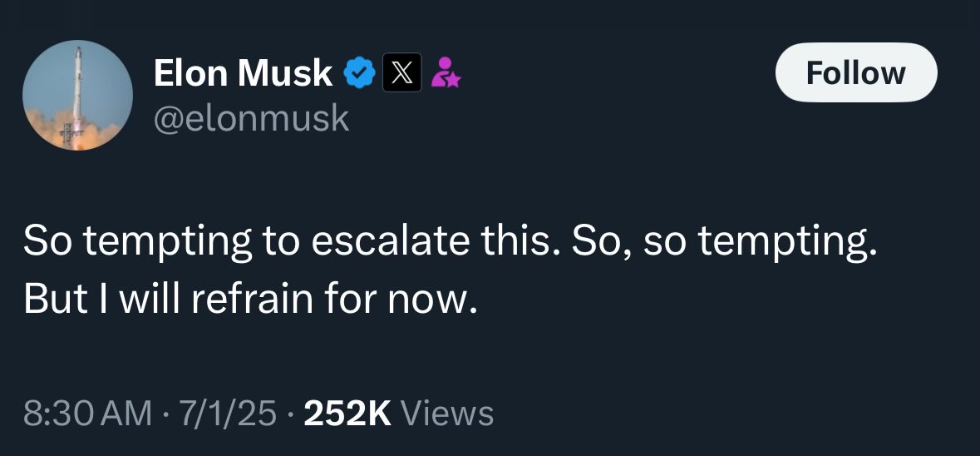Click the purple person-with-star subscriber icon
The width and height of the screenshot is (980, 456).
click(446, 74)
